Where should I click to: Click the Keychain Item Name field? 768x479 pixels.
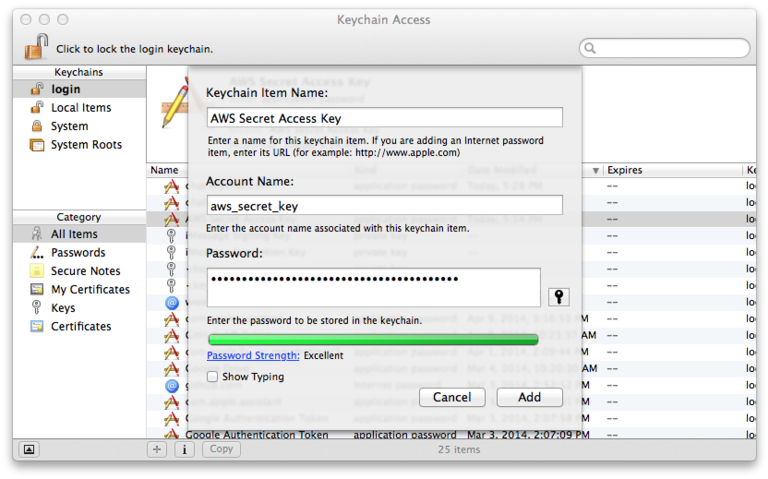point(385,118)
